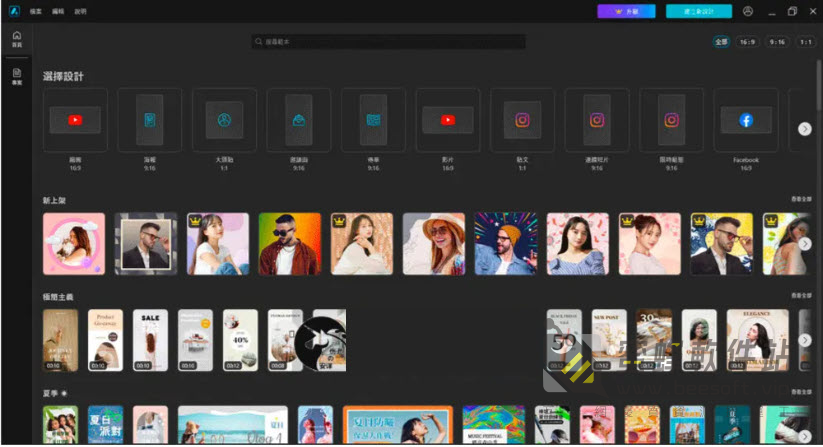This screenshot has height=447, width=823.
Task: Open the SALE minimalist template
Action: [150, 340]
